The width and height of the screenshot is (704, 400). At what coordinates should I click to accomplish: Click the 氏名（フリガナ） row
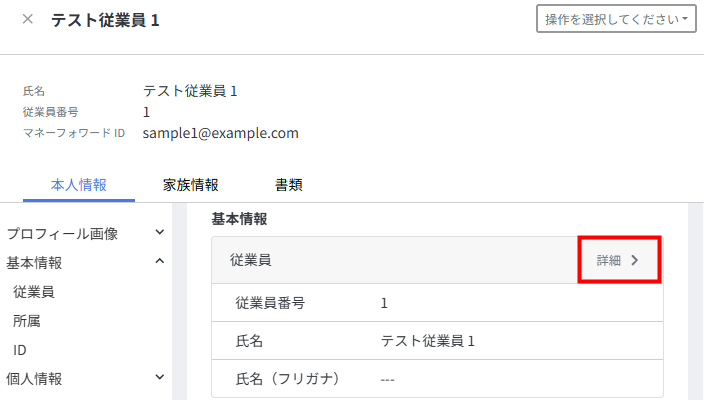437,379
